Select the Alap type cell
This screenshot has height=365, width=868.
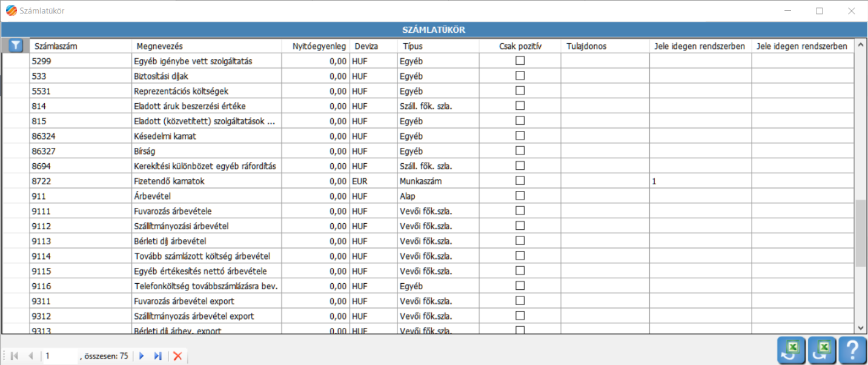[x=439, y=196]
